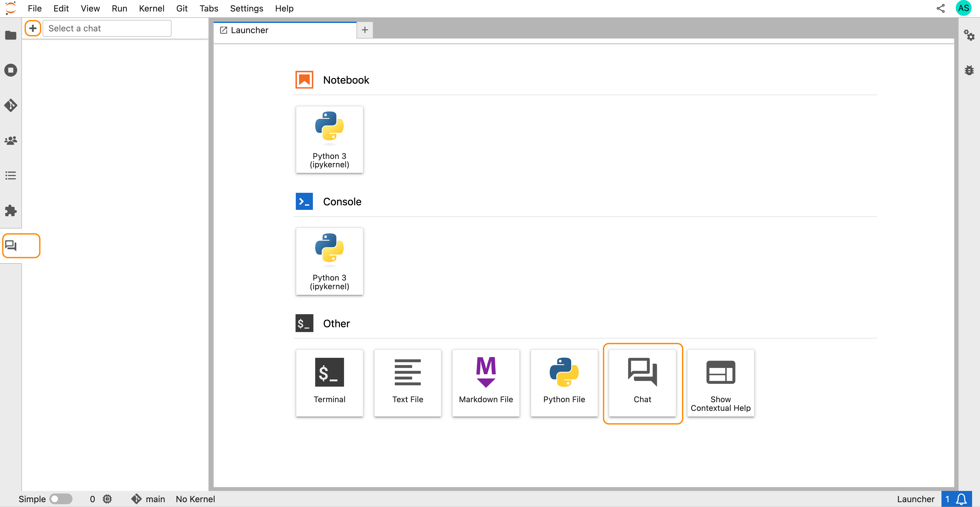The width and height of the screenshot is (980, 507).
Task: Create a new Python File
Action: tap(564, 383)
